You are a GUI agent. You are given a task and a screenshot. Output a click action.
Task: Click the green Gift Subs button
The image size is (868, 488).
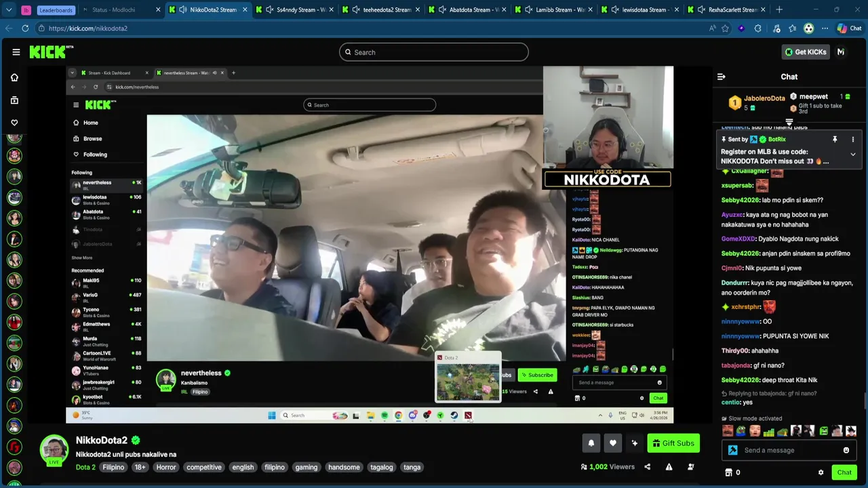pyautogui.click(x=673, y=443)
